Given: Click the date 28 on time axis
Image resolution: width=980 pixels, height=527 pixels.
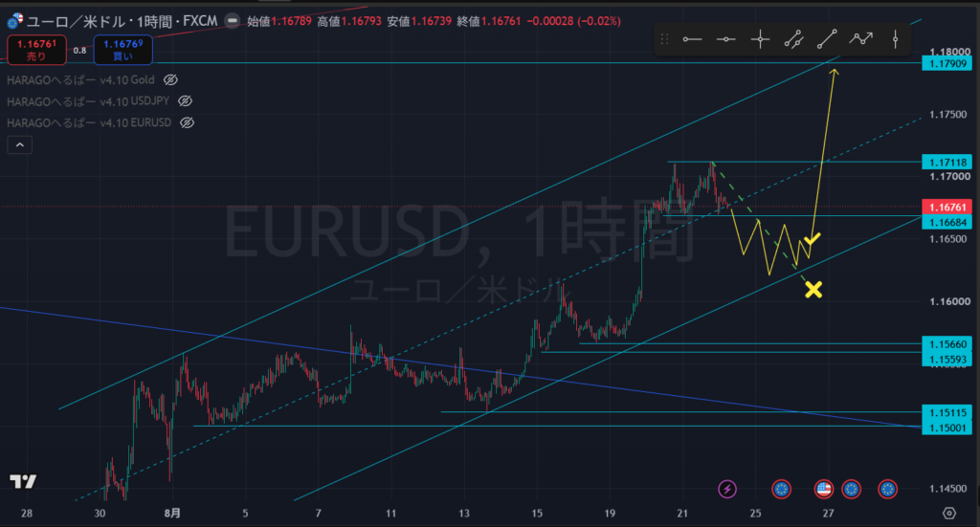Looking at the screenshot, I should (x=26, y=514).
